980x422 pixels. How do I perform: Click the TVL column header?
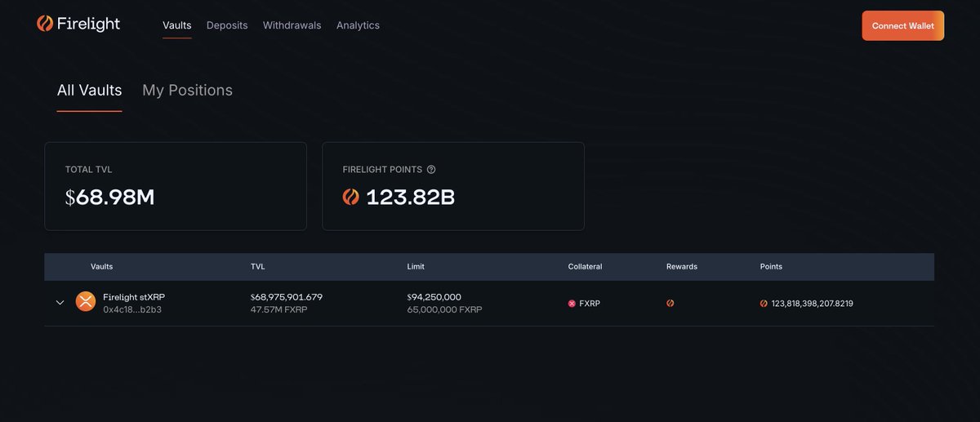click(258, 267)
